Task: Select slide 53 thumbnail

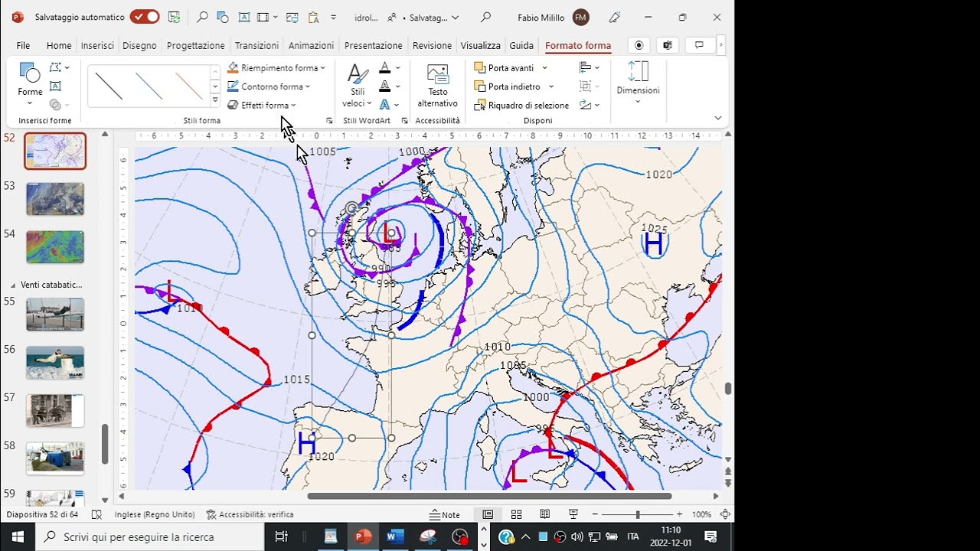Action: 55,199
